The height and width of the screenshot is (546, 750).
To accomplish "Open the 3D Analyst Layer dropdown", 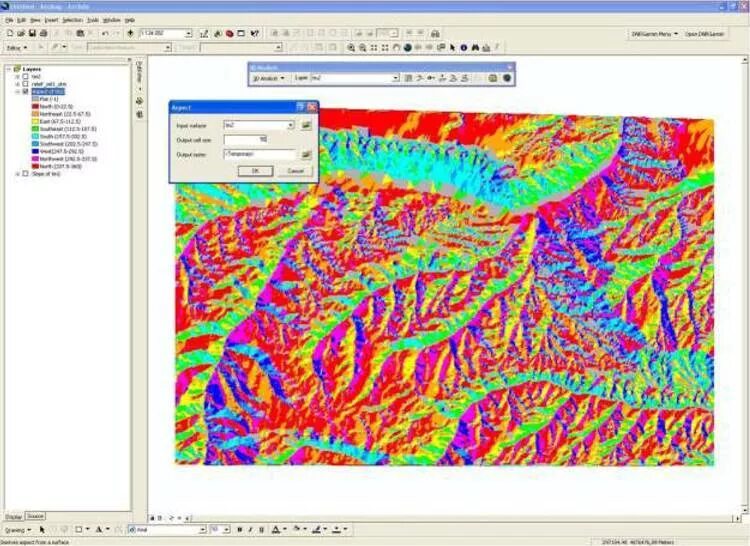I will pos(396,78).
